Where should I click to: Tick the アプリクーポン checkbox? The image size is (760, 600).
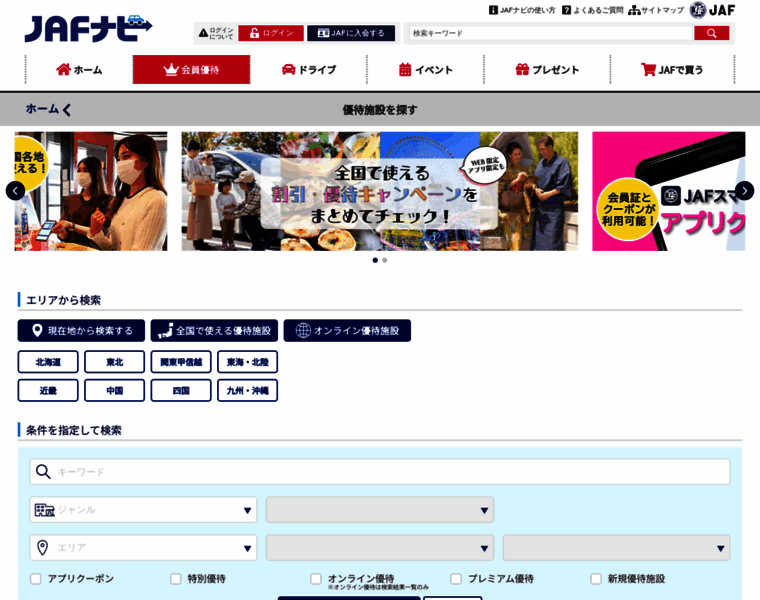coord(36,579)
